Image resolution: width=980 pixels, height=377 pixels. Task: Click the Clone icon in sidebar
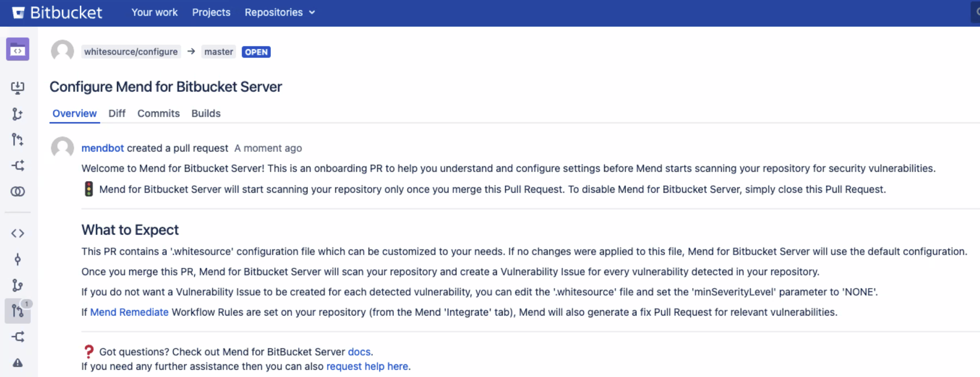click(x=18, y=88)
